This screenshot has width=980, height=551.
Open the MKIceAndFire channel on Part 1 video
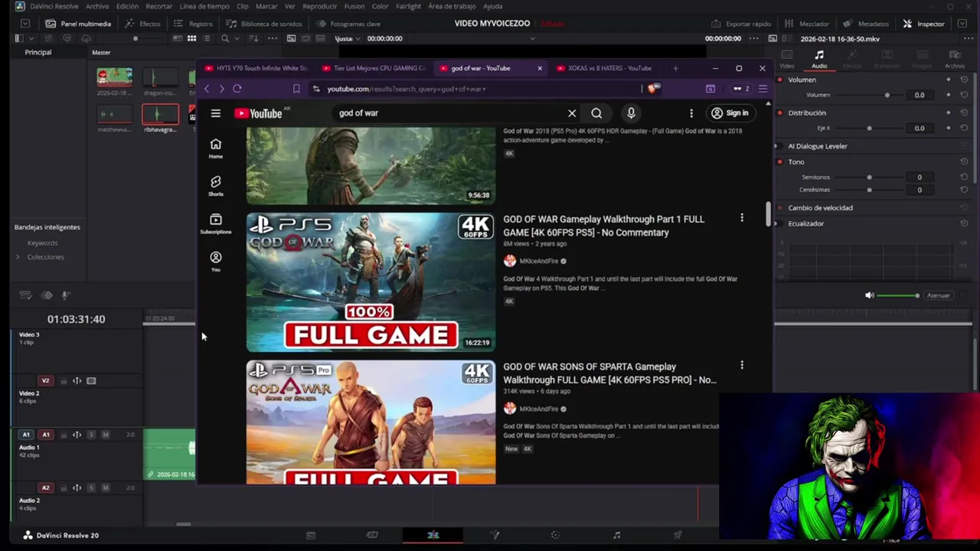coord(539,261)
